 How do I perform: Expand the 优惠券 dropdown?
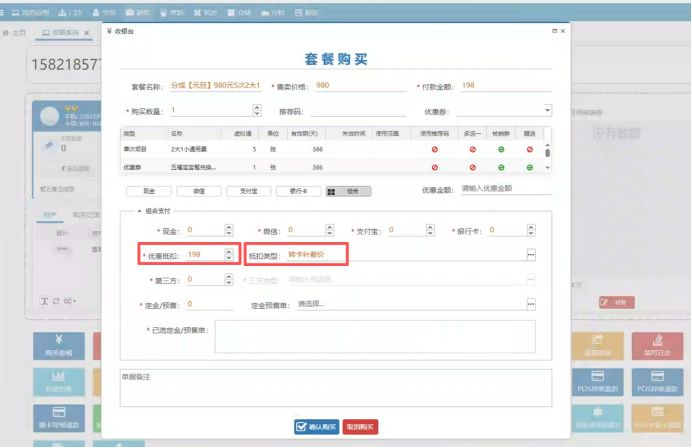(x=547, y=110)
